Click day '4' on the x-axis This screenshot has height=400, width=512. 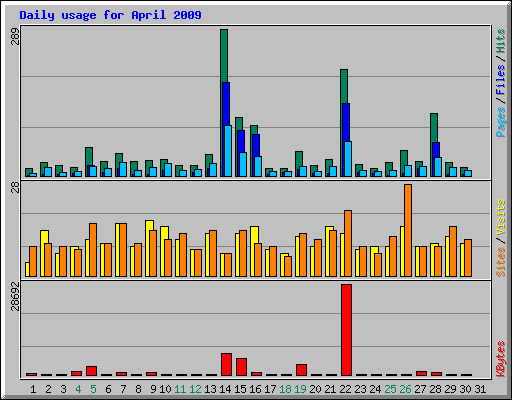click(x=78, y=389)
